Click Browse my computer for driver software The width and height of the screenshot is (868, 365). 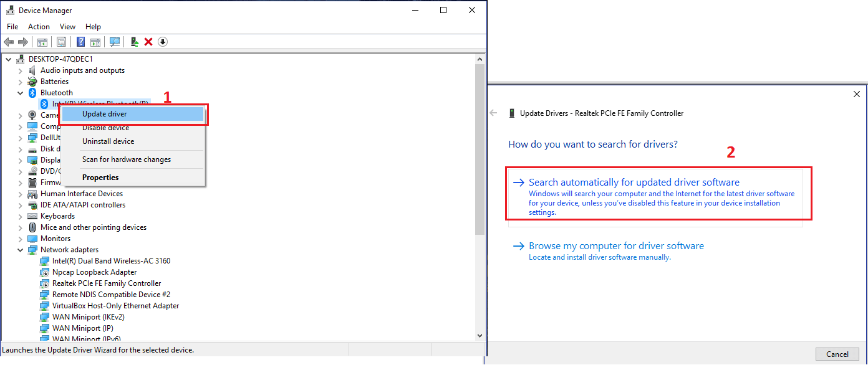tap(617, 245)
